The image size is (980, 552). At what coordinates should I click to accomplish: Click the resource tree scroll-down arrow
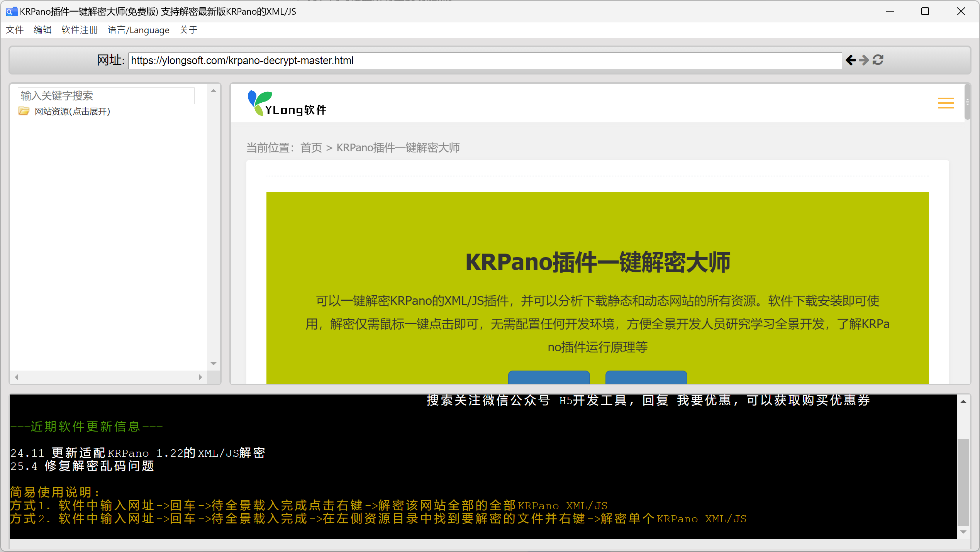pyautogui.click(x=214, y=364)
